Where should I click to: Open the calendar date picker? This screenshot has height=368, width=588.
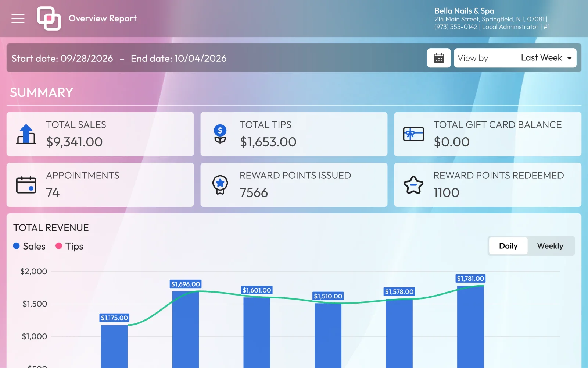(439, 58)
